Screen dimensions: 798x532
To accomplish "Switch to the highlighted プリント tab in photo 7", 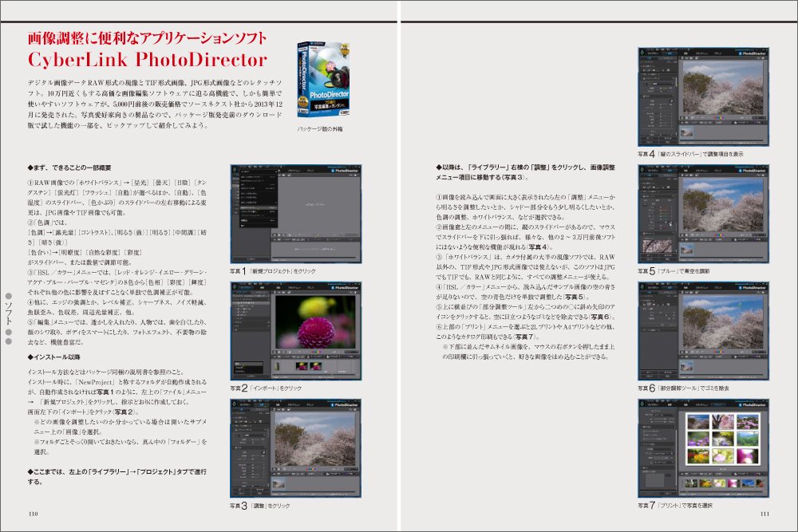I will click(719, 405).
